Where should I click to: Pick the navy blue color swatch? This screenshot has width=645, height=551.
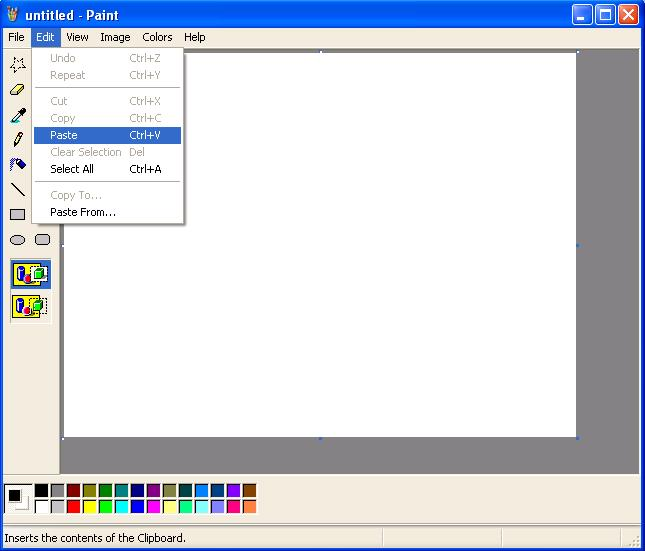pyautogui.click(x=138, y=491)
